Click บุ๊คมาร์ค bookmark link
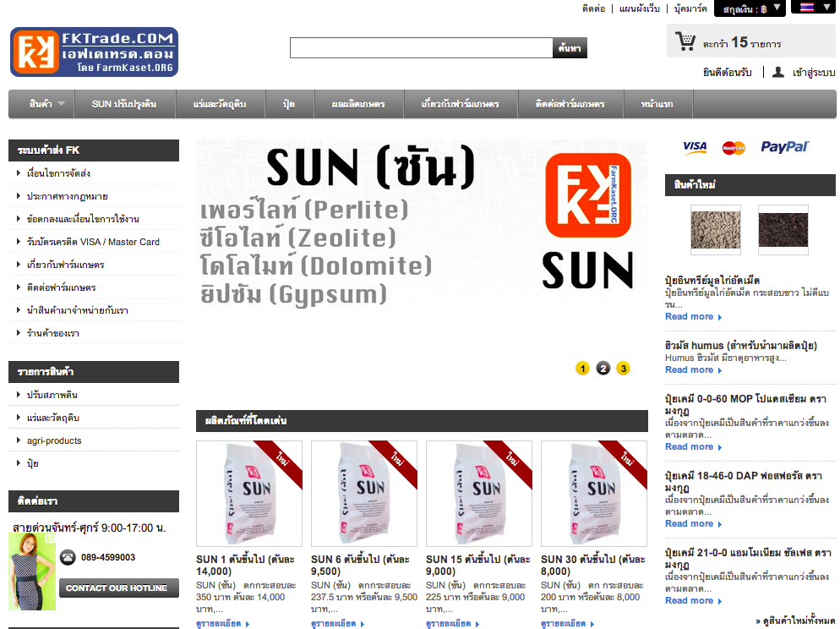Screen dimensions: 840x629 tap(690, 8)
